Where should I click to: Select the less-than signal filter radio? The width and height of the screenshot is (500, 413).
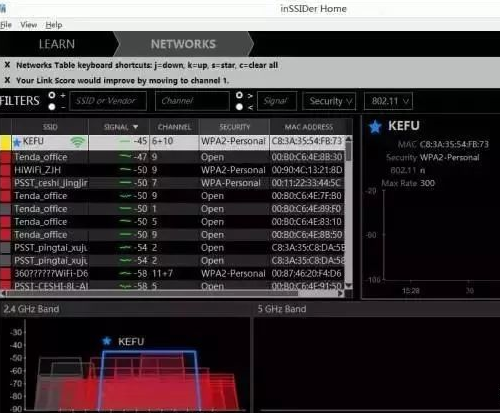pyautogui.click(x=239, y=107)
